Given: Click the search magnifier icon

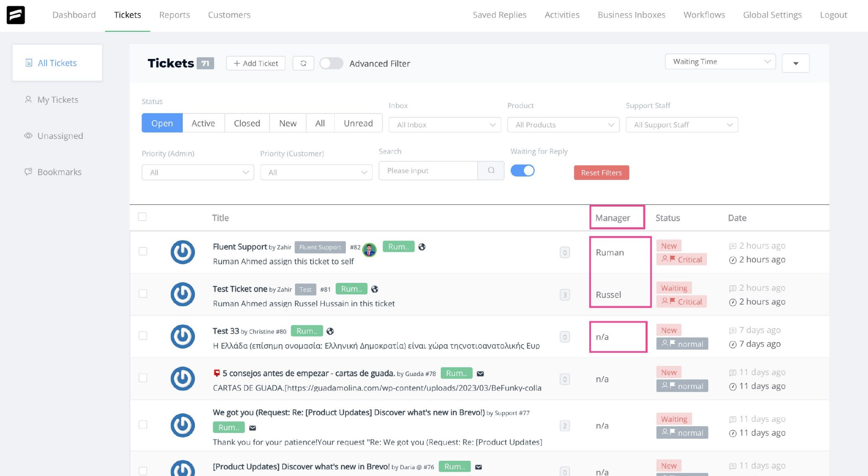Looking at the screenshot, I should (491, 170).
